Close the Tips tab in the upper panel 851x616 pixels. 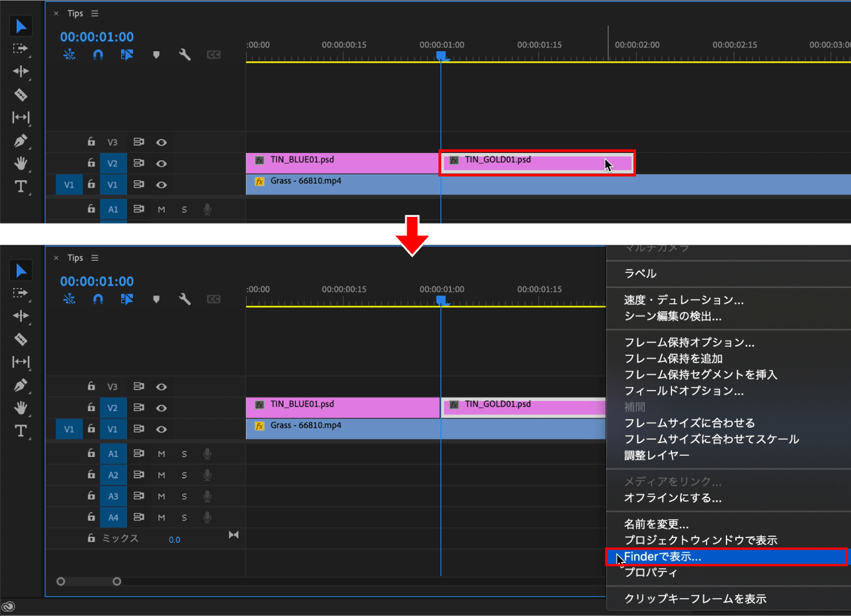[56, 13]
